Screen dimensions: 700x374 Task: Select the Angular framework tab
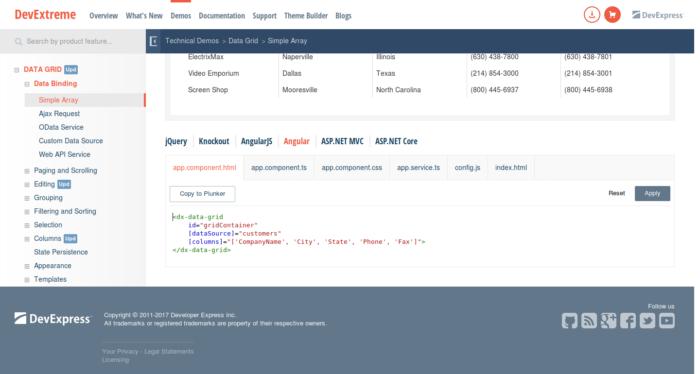[x=296, y=141]
